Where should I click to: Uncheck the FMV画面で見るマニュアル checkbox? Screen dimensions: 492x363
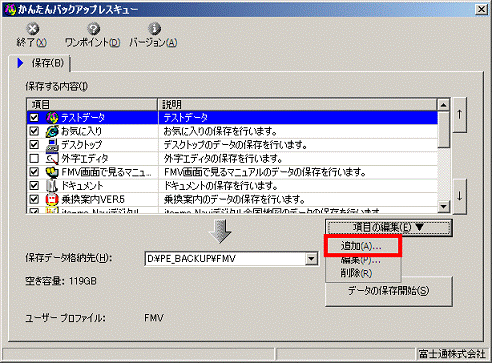[x=34, y=172]
